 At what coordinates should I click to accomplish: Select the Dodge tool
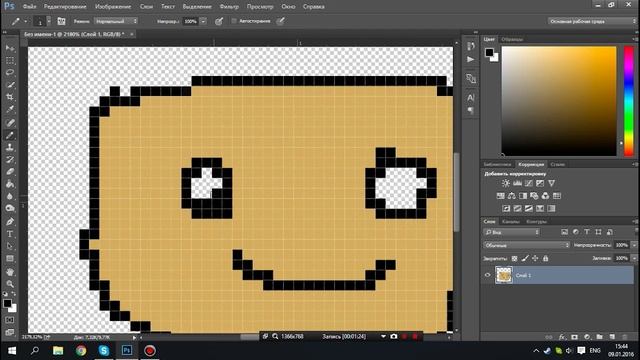pyautogui.click(x=10, y=209)
